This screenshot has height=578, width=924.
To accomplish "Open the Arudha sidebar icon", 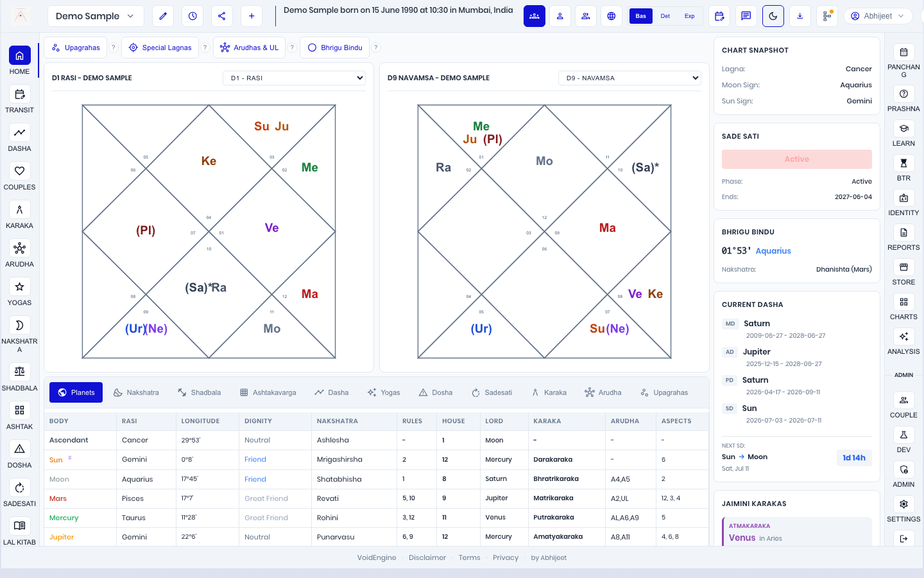I will coord(19,248).
